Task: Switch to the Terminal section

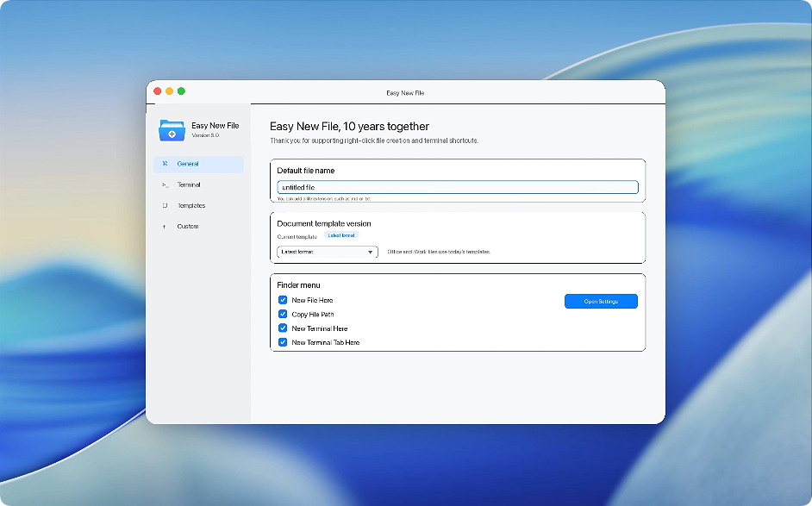Action: tap(198, 184)
